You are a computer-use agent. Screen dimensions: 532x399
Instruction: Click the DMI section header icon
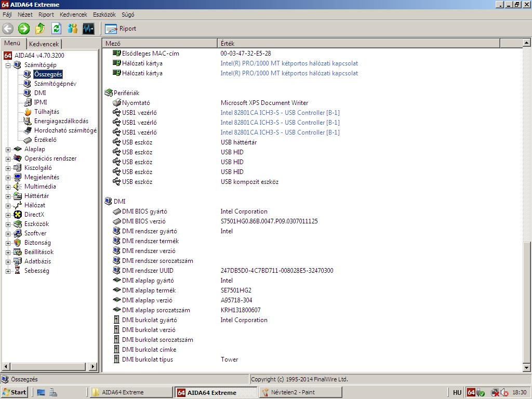(109, 201)
